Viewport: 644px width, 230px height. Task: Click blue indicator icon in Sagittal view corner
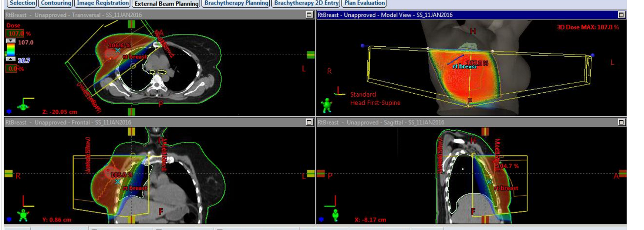click(x=321, y=220)
